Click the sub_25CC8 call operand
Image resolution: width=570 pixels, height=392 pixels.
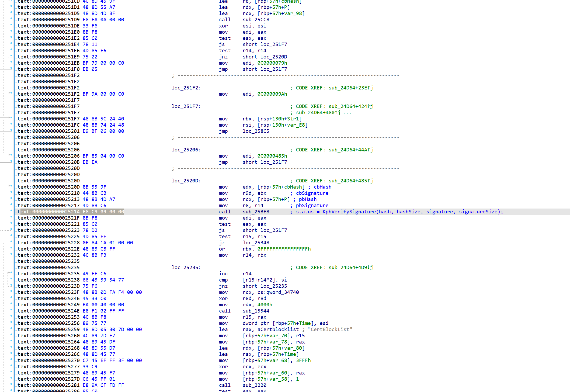(x=256, y=20)
